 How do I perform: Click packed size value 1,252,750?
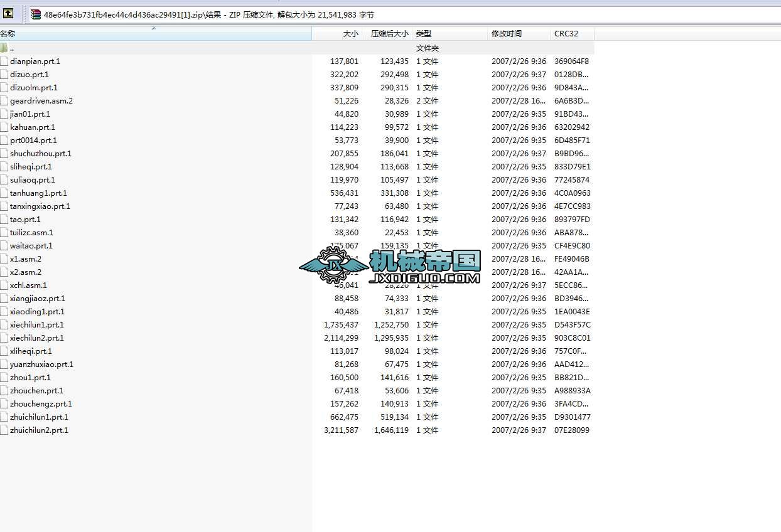pos(392,325)
